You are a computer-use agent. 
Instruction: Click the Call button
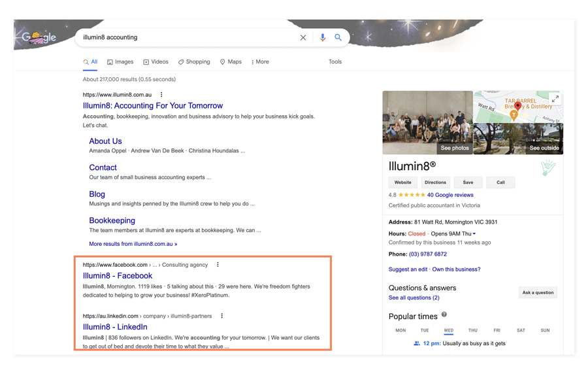tap(500, 182)
